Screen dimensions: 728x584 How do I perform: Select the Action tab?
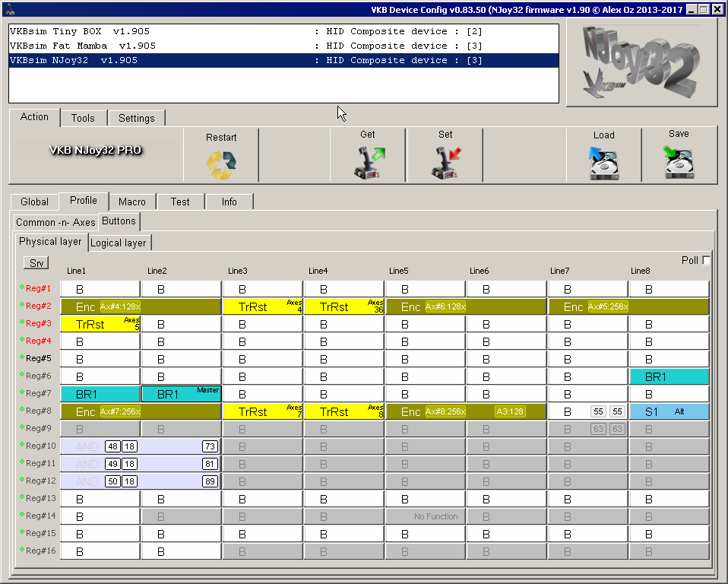coord(34,117)
